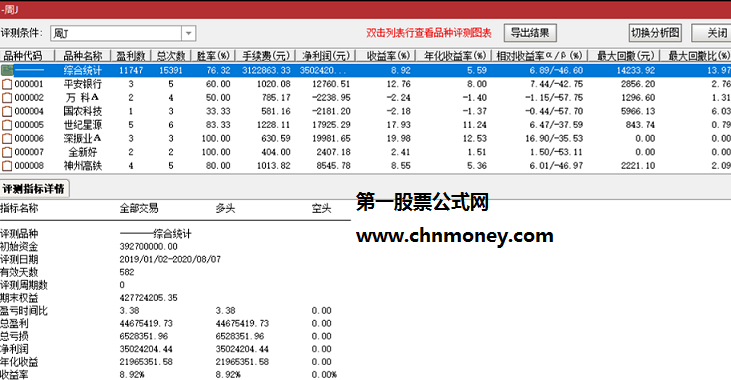Click the icon for stock 000008
The height and width of the screenshot is (380, 731).
[x=7, y=166]
